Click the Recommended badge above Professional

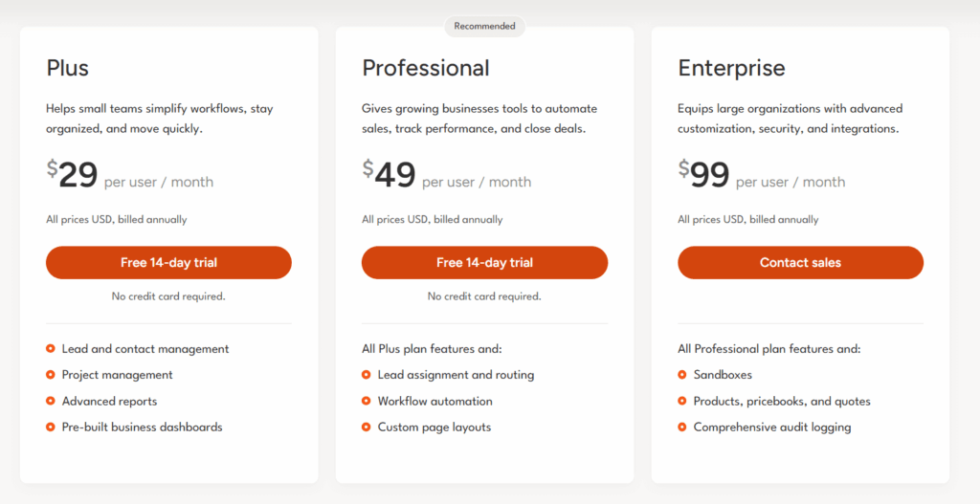click(484, 26)
